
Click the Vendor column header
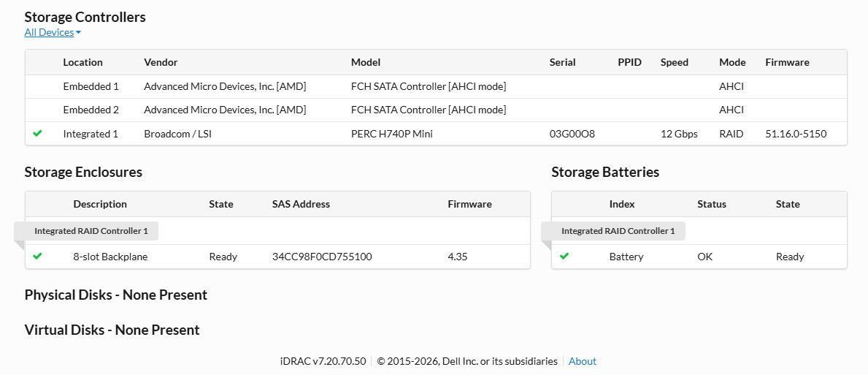tap(161, 62)
